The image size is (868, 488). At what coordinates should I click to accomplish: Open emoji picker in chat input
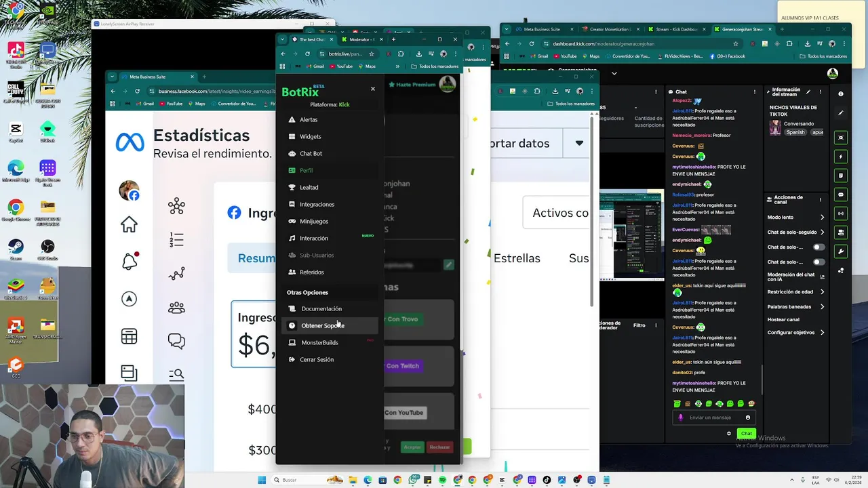(x=748, y=418)
